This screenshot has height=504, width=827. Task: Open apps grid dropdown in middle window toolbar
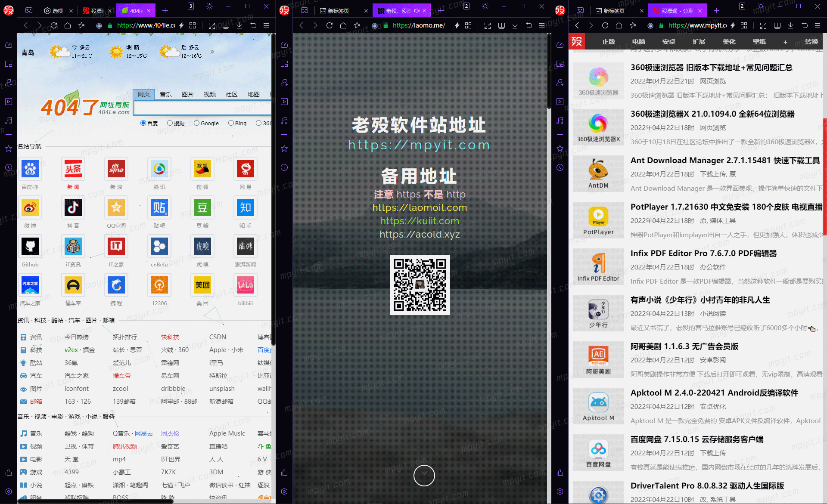tap(468, 25)
